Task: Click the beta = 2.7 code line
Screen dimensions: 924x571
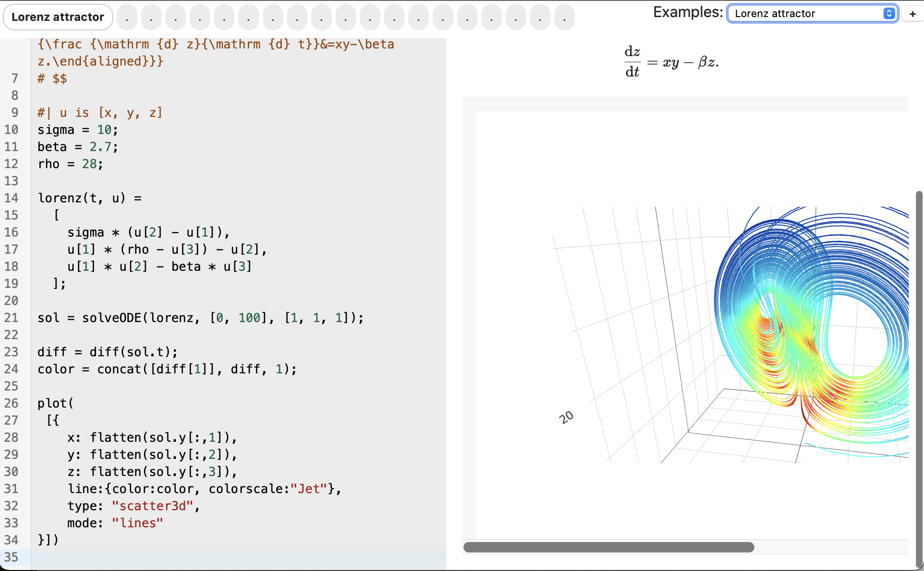Action: point(78,147)
